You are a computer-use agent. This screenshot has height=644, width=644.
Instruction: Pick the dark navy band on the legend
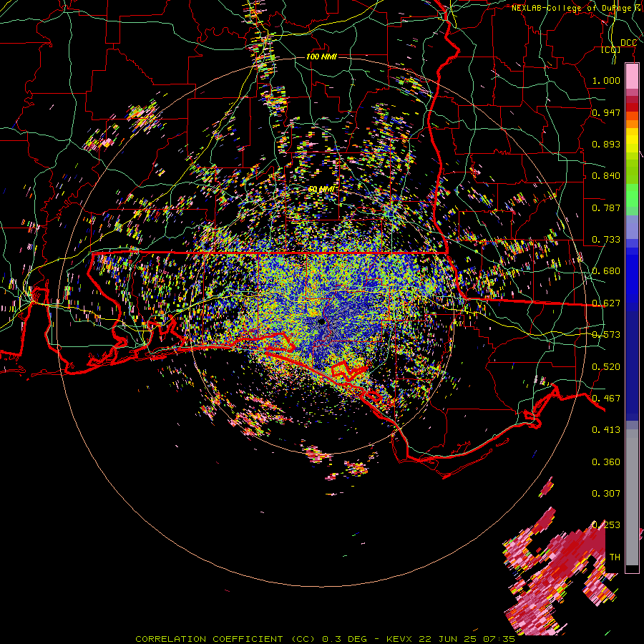click(632, 361)
